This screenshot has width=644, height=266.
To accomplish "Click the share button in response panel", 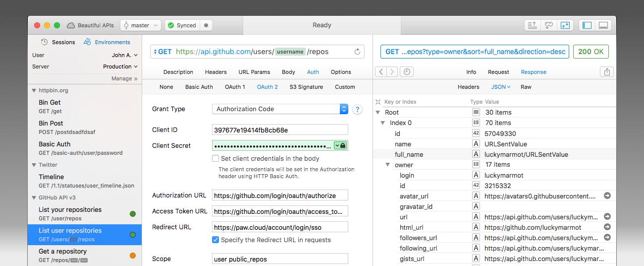I will point(607,72).
